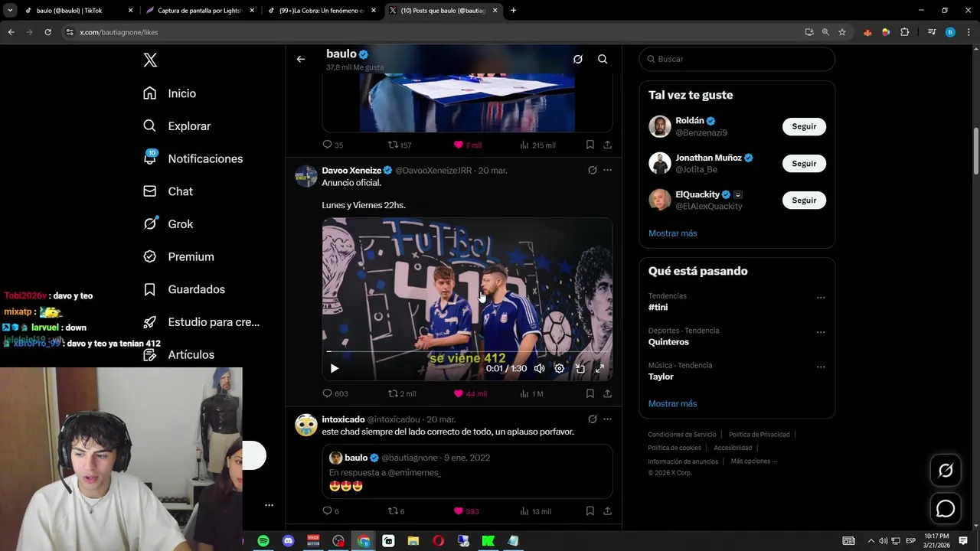The image size is (980, 551).
Task: Open the #tini trend
Action: tap(658, 307)
